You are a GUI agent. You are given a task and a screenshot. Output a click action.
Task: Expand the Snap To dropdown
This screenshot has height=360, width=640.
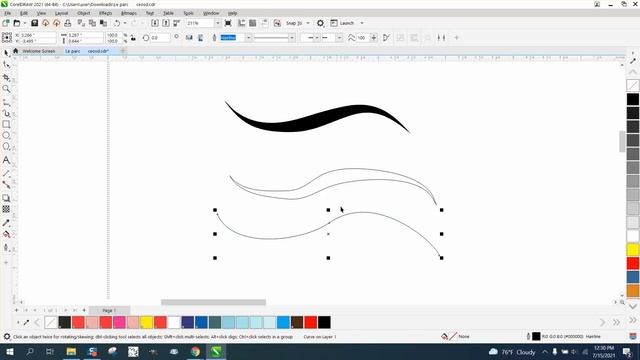click(308, 23)
